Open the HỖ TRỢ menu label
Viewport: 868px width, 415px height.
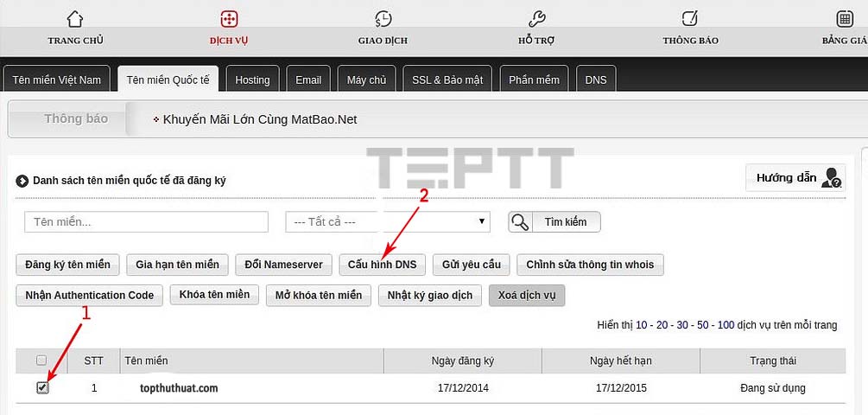pyautogui.click(x=536, y=41)
